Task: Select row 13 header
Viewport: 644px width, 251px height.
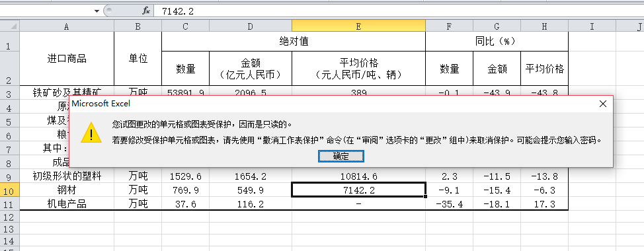Action: pyautogui.click(x=10, y=229)
